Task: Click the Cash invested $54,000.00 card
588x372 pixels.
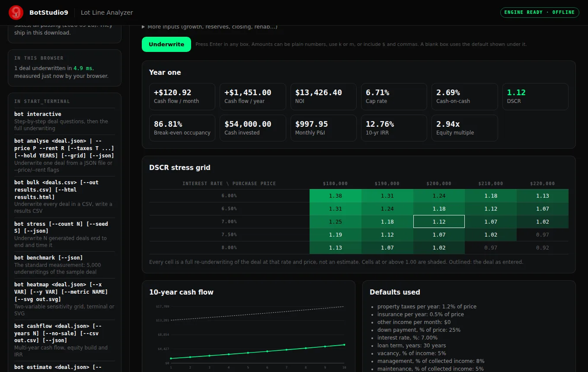Action: click(x=253, y=128)
